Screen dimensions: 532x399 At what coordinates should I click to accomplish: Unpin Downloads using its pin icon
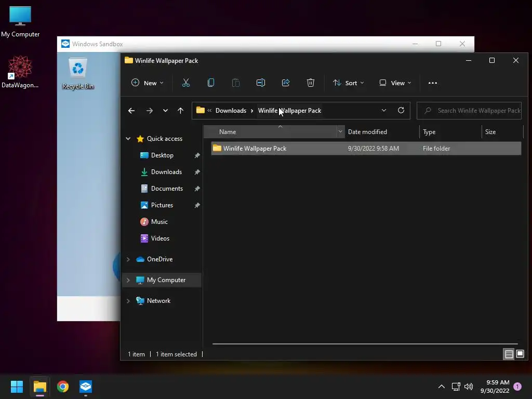197,172
